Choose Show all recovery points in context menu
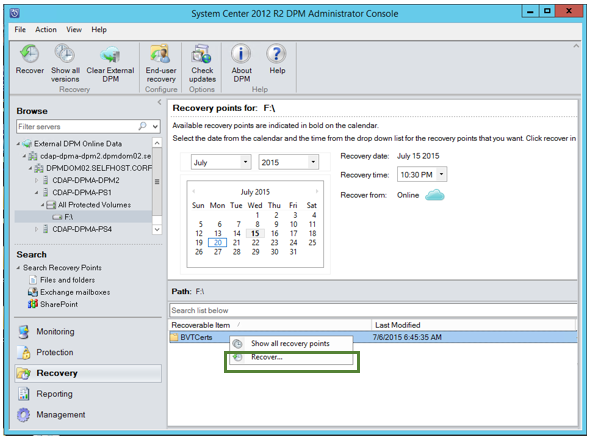The height and width of the screenshot is (436, 589). coord(291,343)
